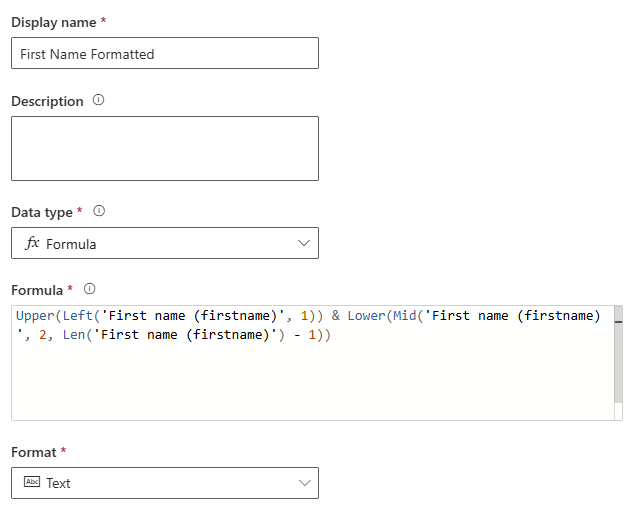This screenshot has width=630, height=516.
Task: Select the 'Formula' value in Data type
Action: coord(71,244)
